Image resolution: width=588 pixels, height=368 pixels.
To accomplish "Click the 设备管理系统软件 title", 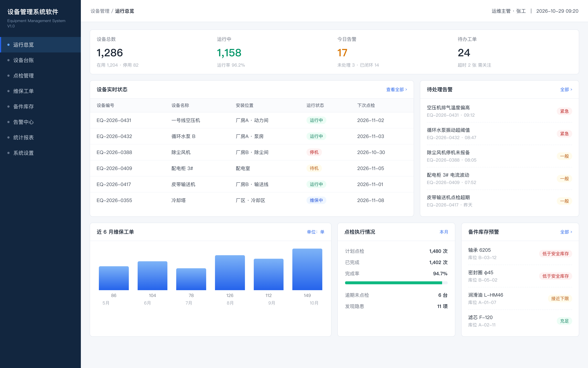I will (x=33, y=12).
